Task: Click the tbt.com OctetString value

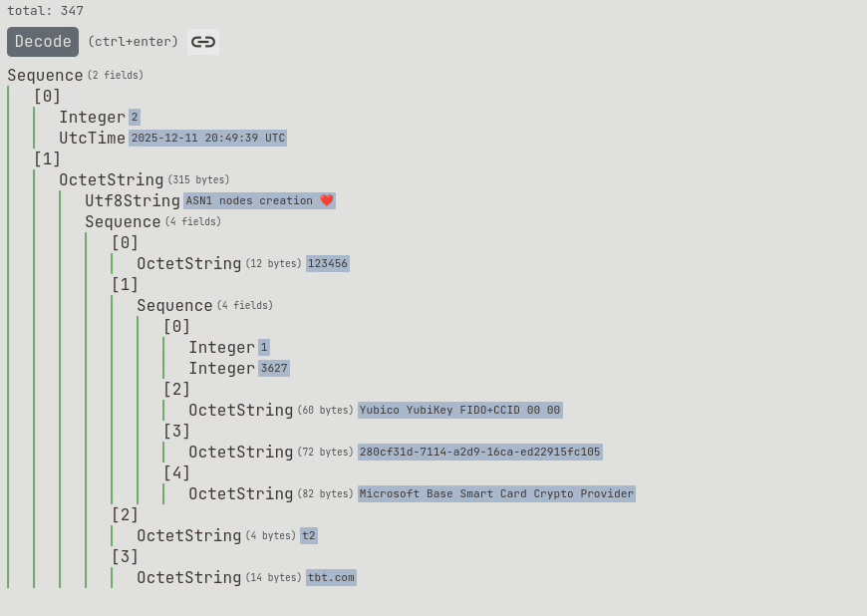Action: (x=331, y=578)
